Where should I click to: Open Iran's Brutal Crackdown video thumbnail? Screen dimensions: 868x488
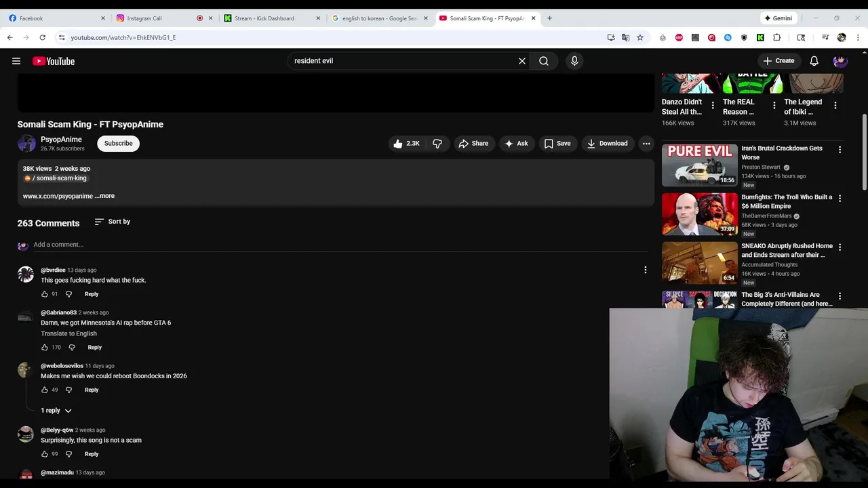pyautogui.click(x=699, y=165)
